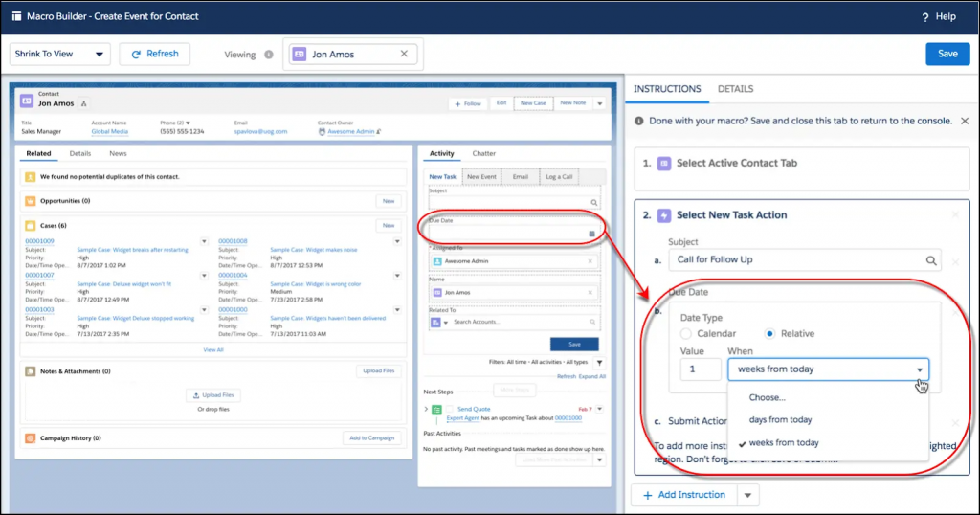Click the Help question mark icon
This screenshot has width=980, height=515.
pos(925,17)
